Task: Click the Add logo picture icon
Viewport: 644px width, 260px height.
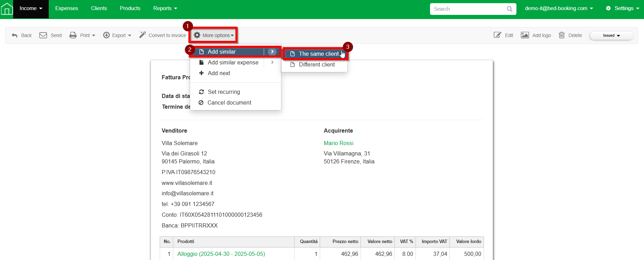Action: click(525, 35)
